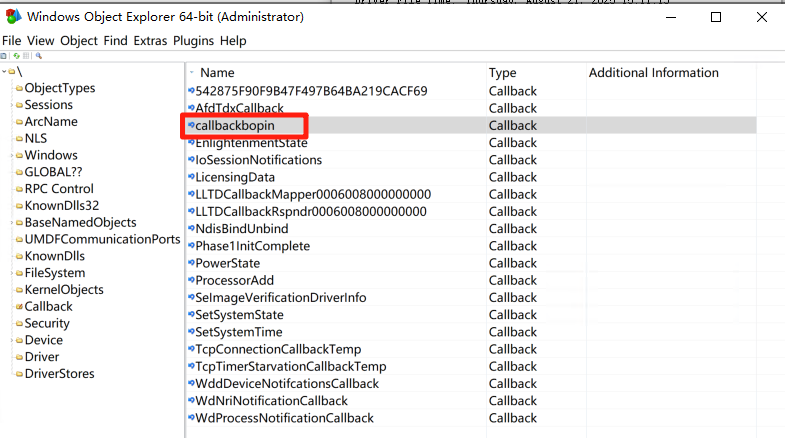Click the folder icon next to KnownDlls32

click(x=19, y=206)
